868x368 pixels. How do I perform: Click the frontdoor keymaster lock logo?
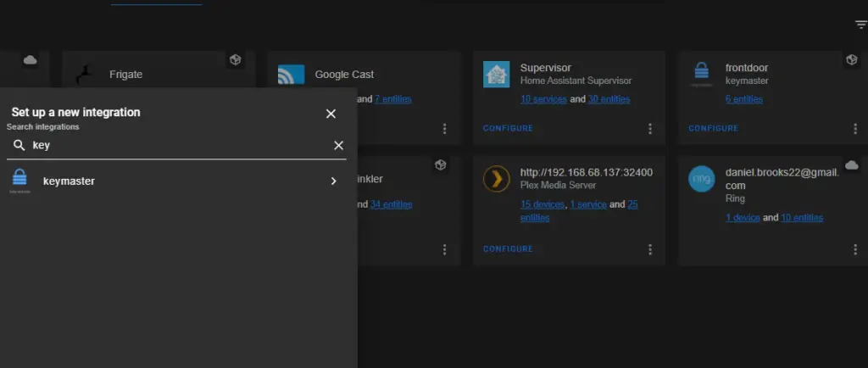click(701, 74)
